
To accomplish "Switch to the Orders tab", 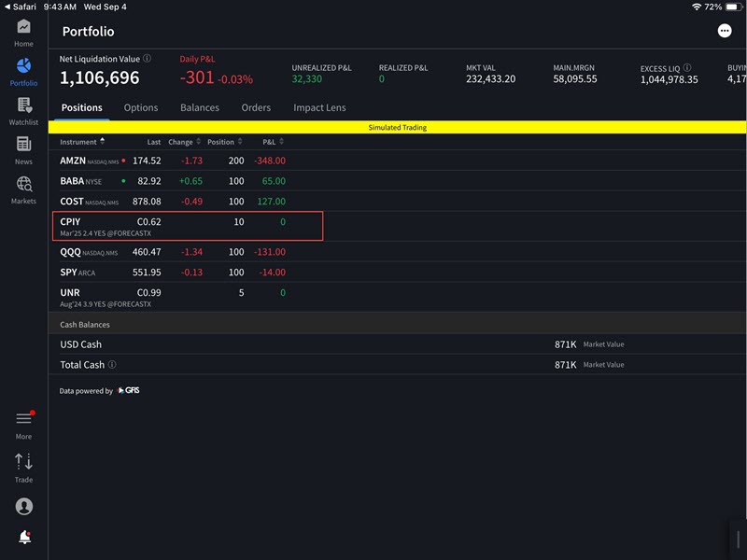I will coord(256,107).
